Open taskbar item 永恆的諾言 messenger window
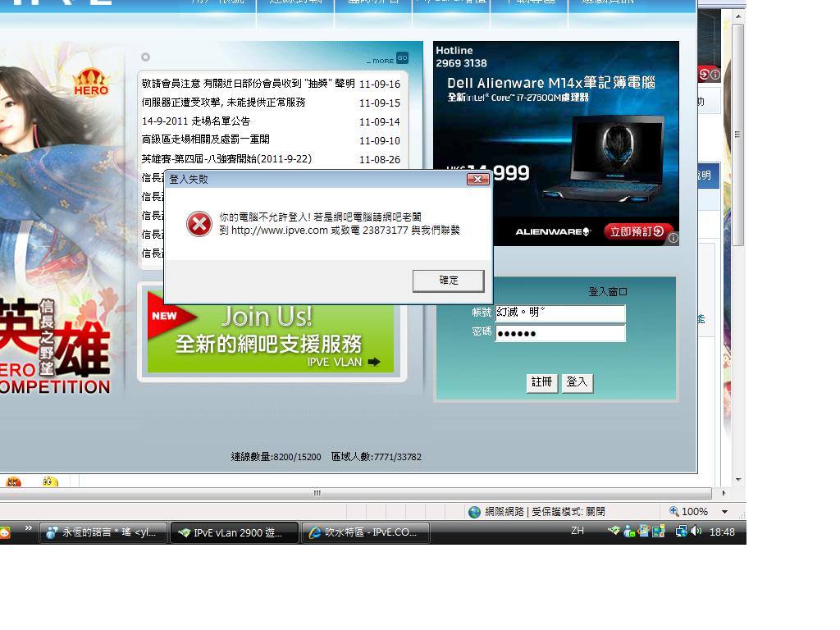840x630 pixels. coord(103,532)
